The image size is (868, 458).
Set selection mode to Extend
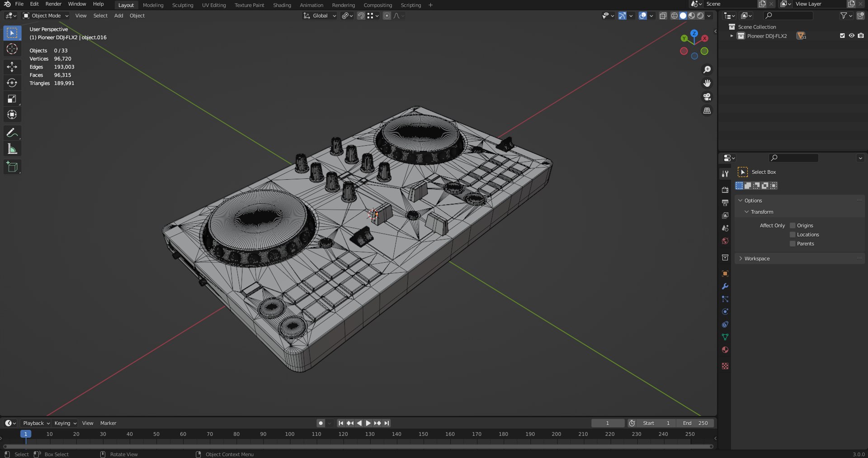[748, 186]
